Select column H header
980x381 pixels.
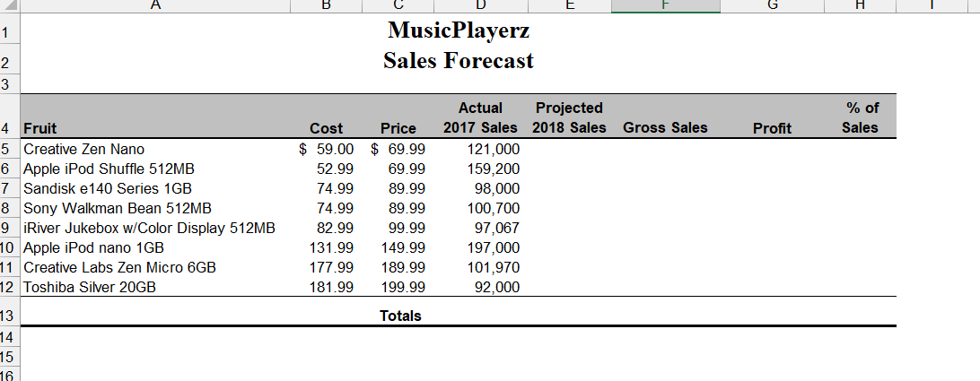pyautogui.click(x=861, y=6)
